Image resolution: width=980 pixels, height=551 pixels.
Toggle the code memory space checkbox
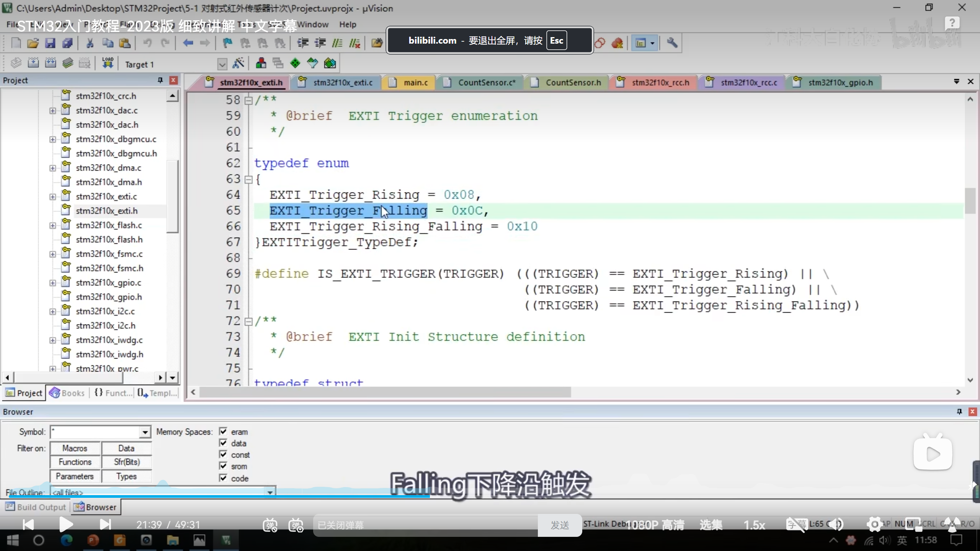(x=223, y=478)
